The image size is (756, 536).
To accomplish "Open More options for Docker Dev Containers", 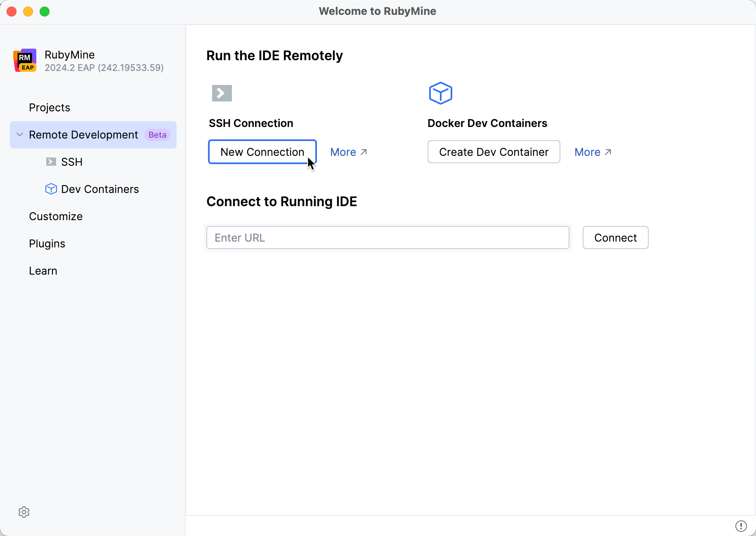I will click(588, 152).
